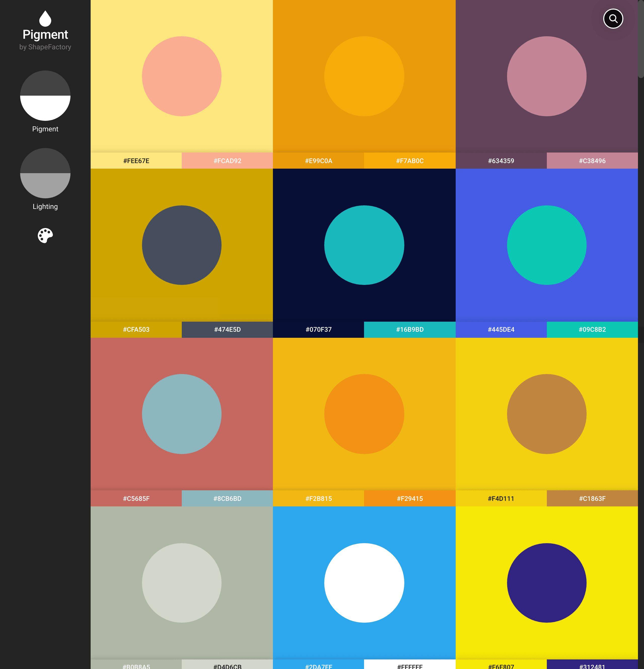This screenshot has width=644, height=669.
Task: Click the #F7AB0C color label
Action: click(x=409, y=161)
